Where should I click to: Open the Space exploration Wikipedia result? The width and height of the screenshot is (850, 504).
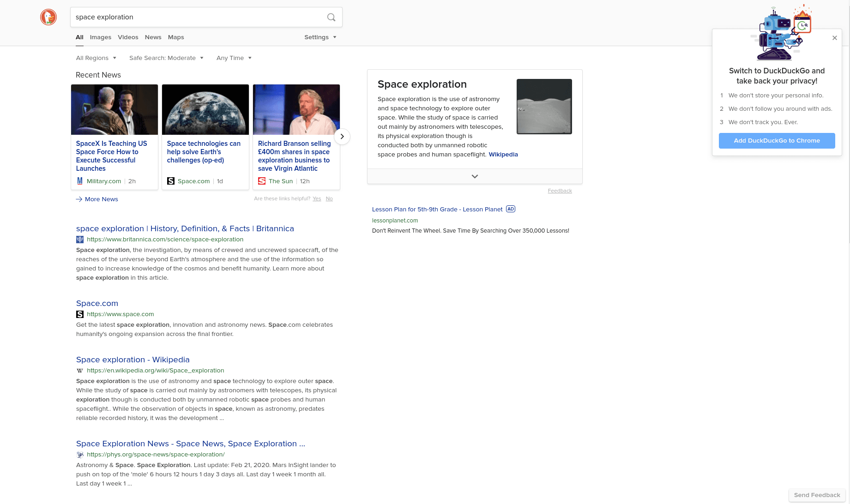[x=133, y=360]
